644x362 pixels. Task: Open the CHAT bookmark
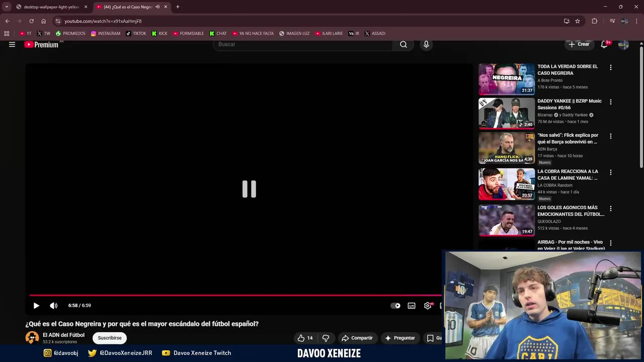pos(218,34)
